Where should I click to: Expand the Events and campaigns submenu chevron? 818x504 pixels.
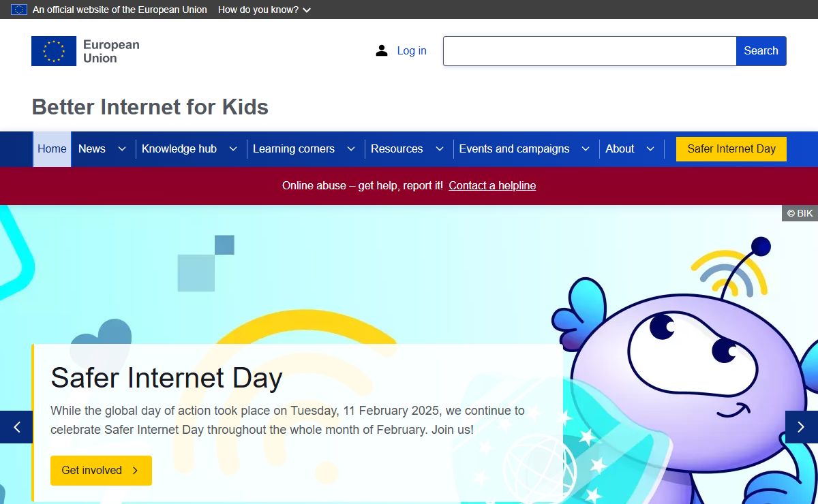(586, 149)
